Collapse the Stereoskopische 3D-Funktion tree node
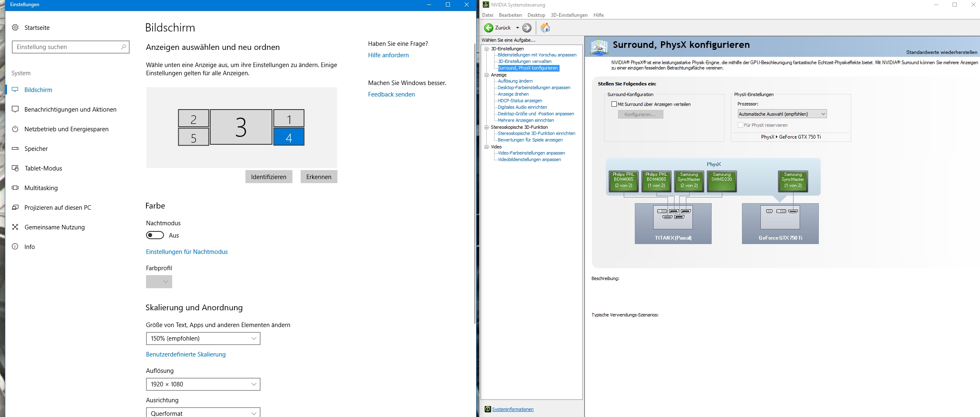 [487, 127]
